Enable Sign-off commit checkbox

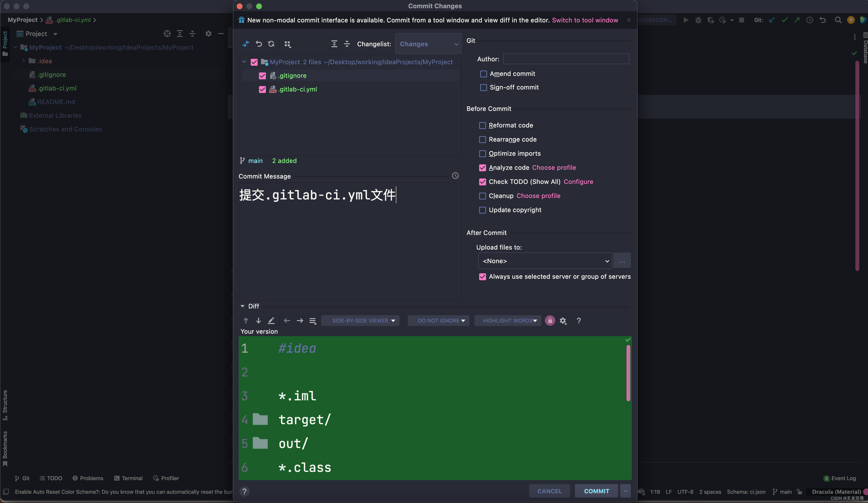point(483,88)
